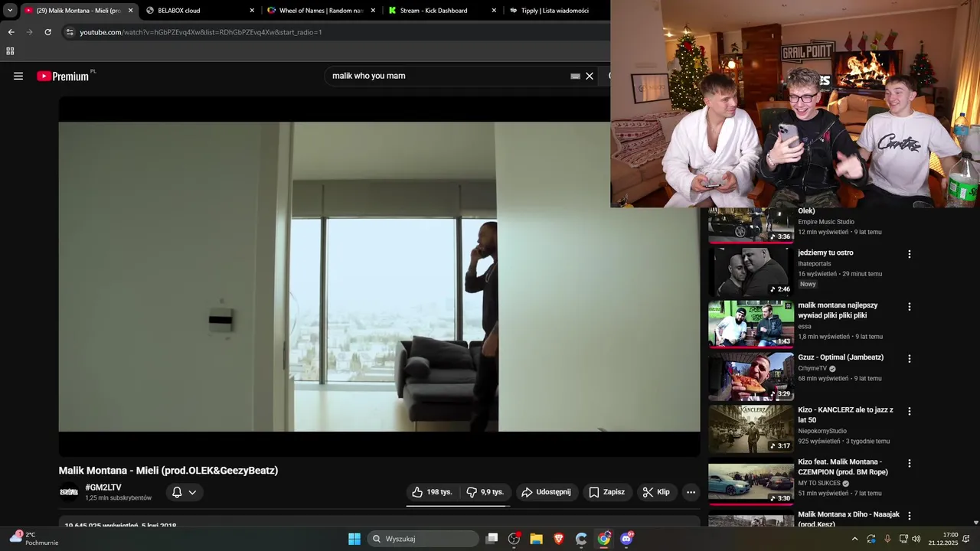Select the Malik Montana - Mieli YouTube tab
Screen dimensions: 980x551
click(78, 11)
